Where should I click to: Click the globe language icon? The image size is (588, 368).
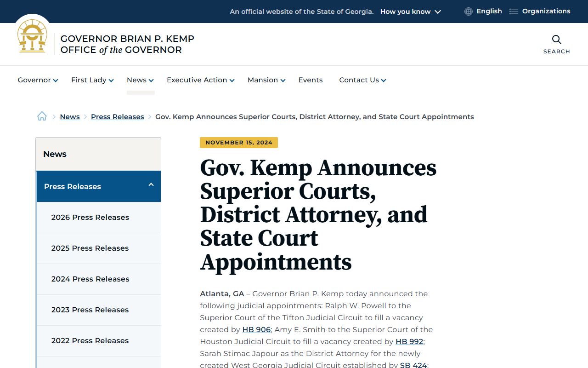[468, 11]
